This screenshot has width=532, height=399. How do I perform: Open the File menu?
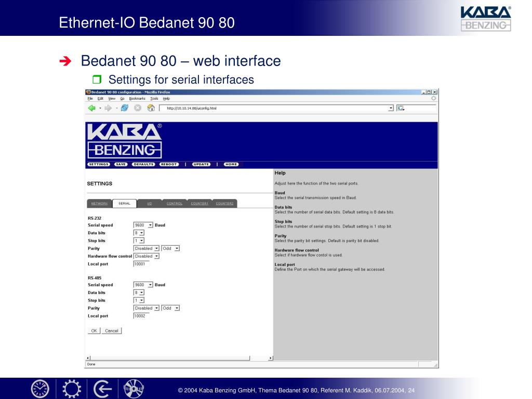pyautogui.click(x=90, y=98)
